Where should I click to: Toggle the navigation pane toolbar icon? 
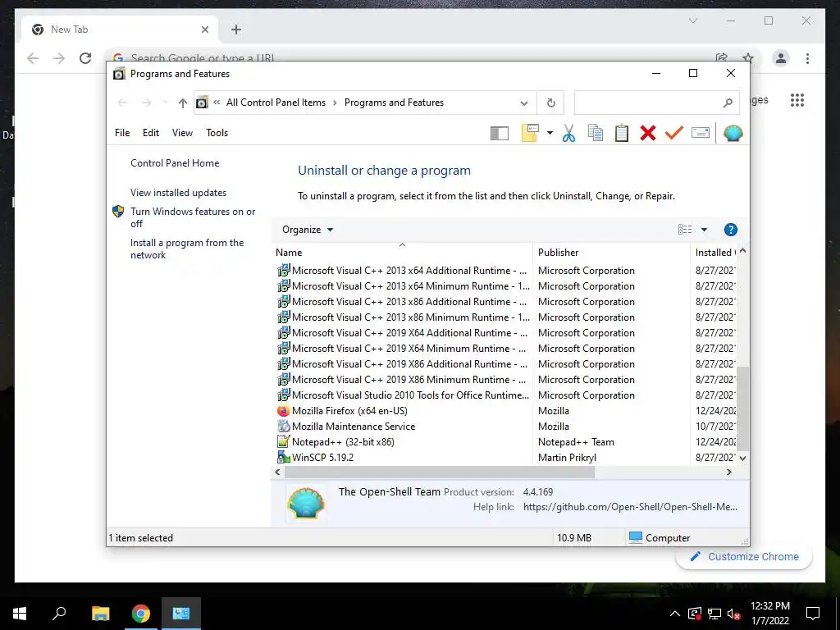tap(500, 133)
